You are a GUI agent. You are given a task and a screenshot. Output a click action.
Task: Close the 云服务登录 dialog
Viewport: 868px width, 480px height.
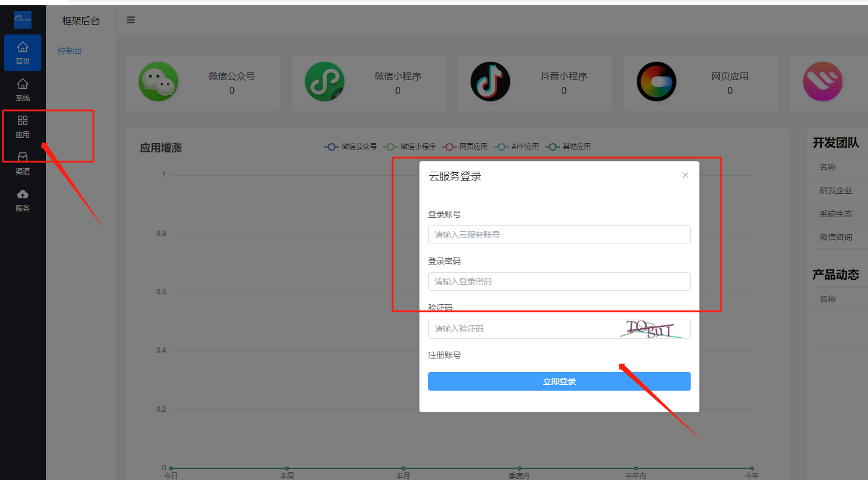[685, 175]
